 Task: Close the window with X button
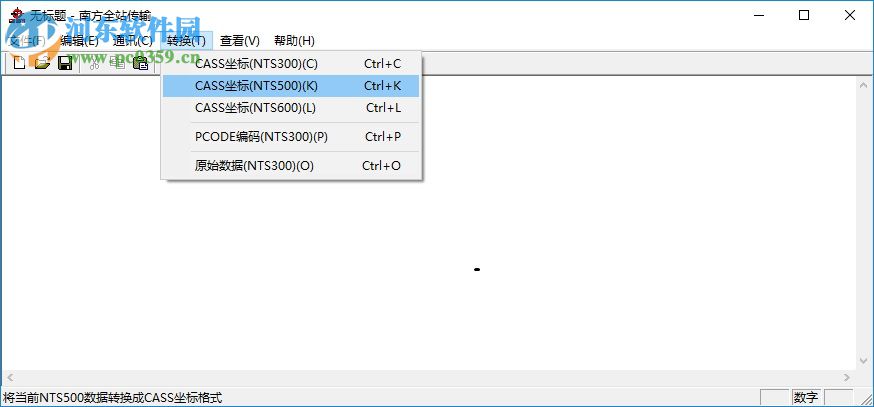[849, 16]
